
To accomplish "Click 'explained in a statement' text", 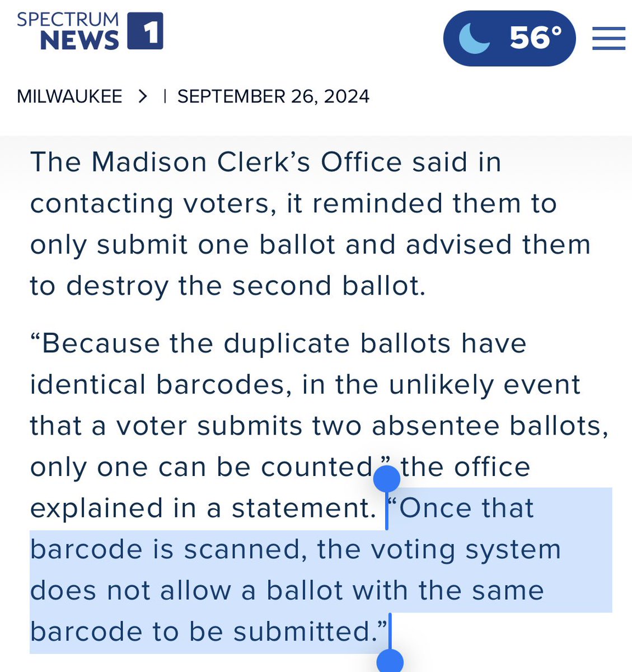I will tap(203, 508).
